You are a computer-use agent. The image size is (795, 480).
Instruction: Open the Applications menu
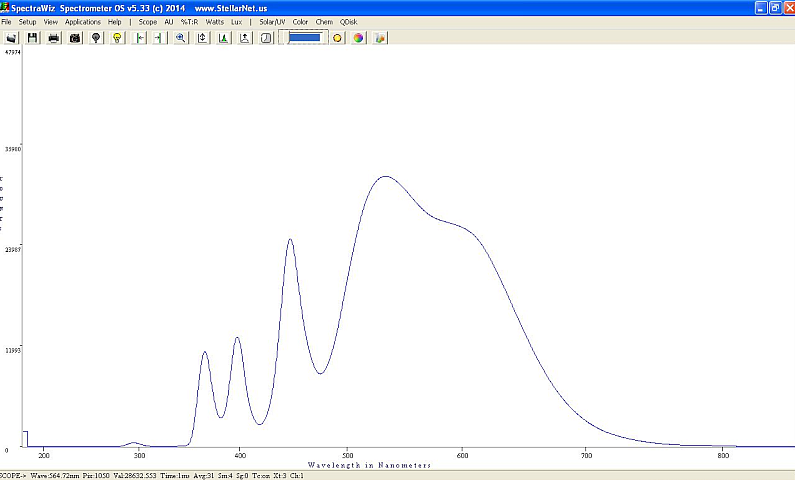tap(83, 22)
